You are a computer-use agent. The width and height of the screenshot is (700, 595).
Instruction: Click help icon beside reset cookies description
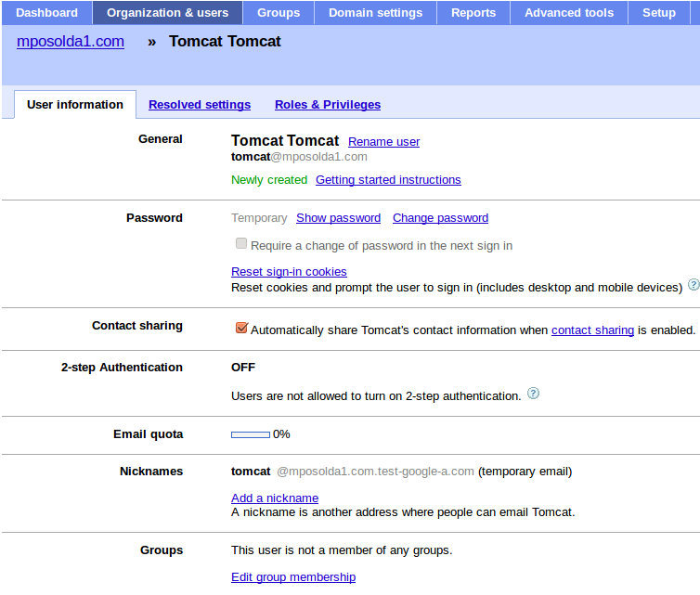tap(693, 286)
